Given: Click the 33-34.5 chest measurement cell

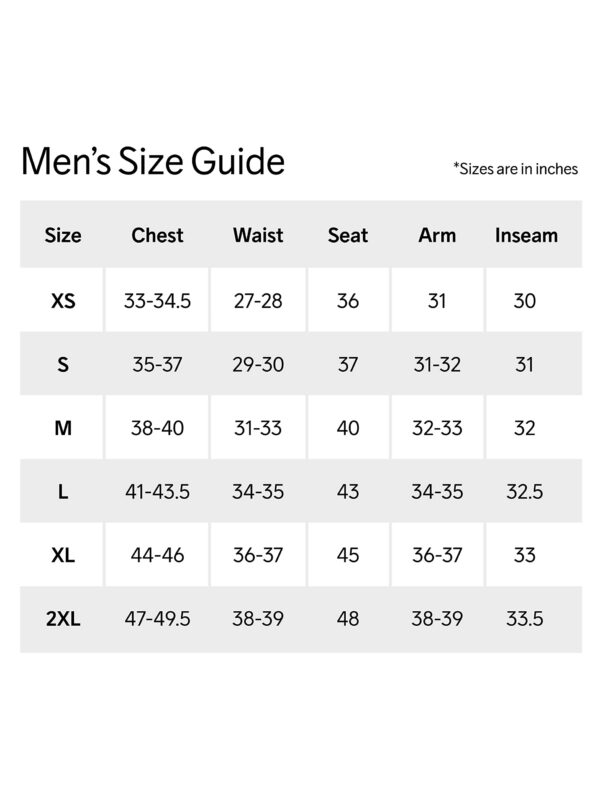Looking at the screenshot, I should pos(157,300).
